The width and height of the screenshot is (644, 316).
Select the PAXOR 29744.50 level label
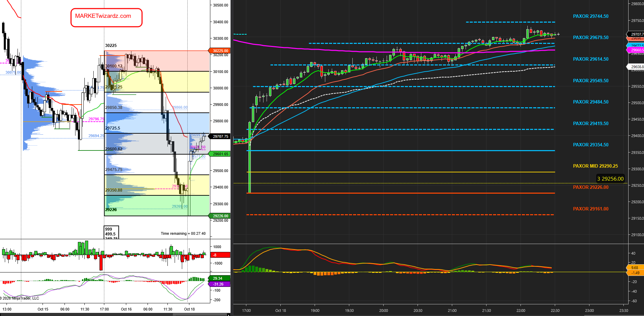(590, 16)
